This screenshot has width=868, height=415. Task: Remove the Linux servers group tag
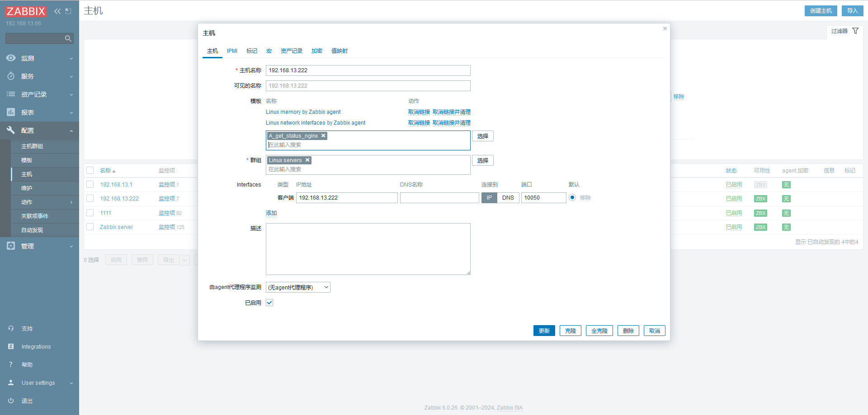click(307, 160)
